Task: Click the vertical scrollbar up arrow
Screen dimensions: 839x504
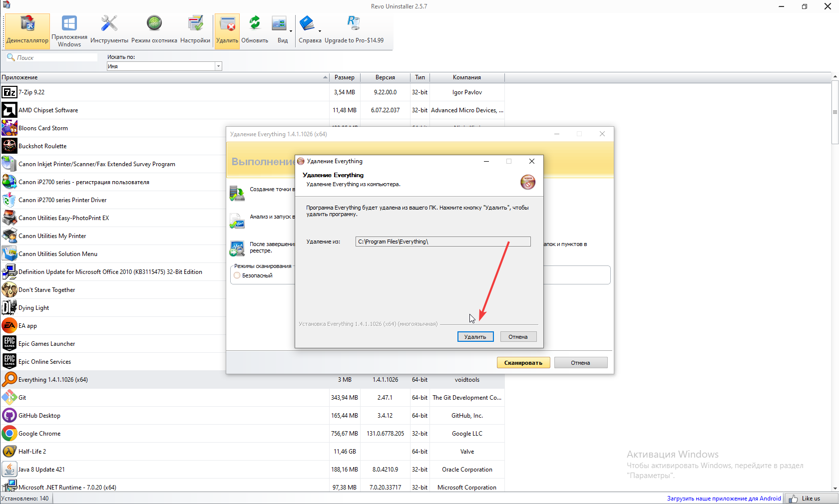Action: (x=835, y=77)
